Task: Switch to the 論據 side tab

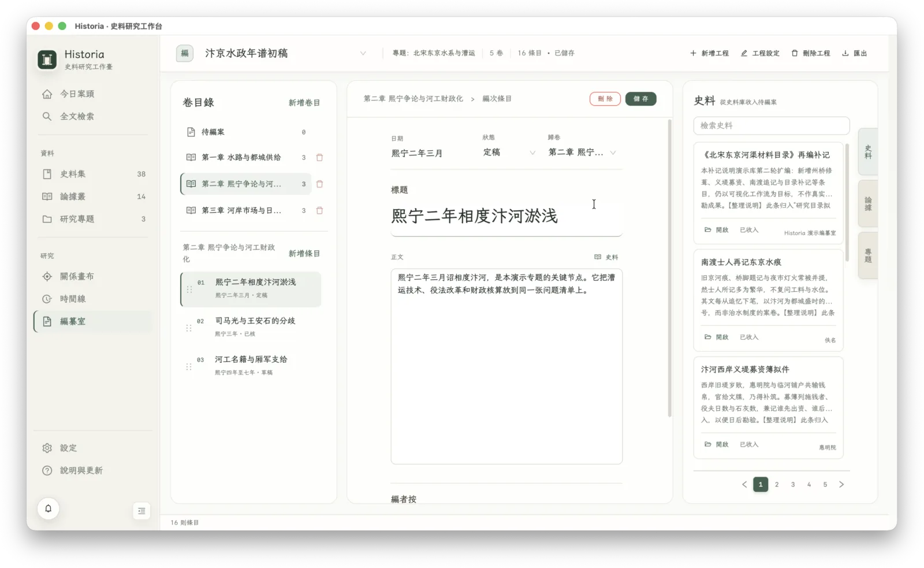Action: pyautogui.click(x=868, y=203)
